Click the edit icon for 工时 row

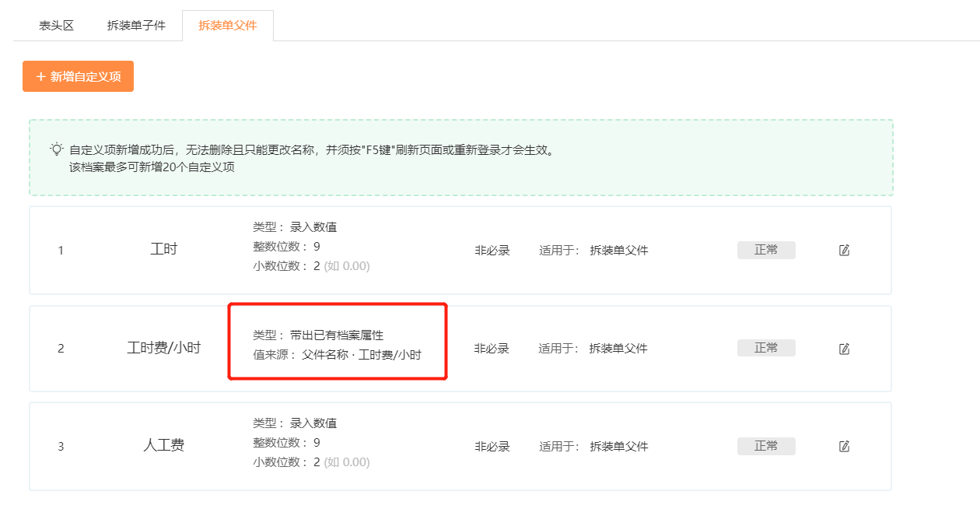[x=844, y=251]
